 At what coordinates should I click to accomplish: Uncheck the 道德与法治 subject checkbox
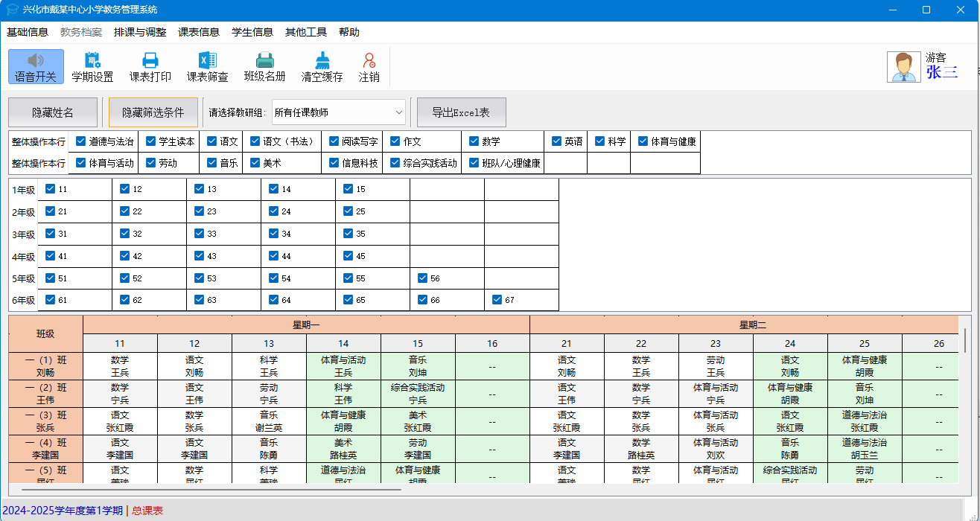pyautogui.click(x=82, y=141)
